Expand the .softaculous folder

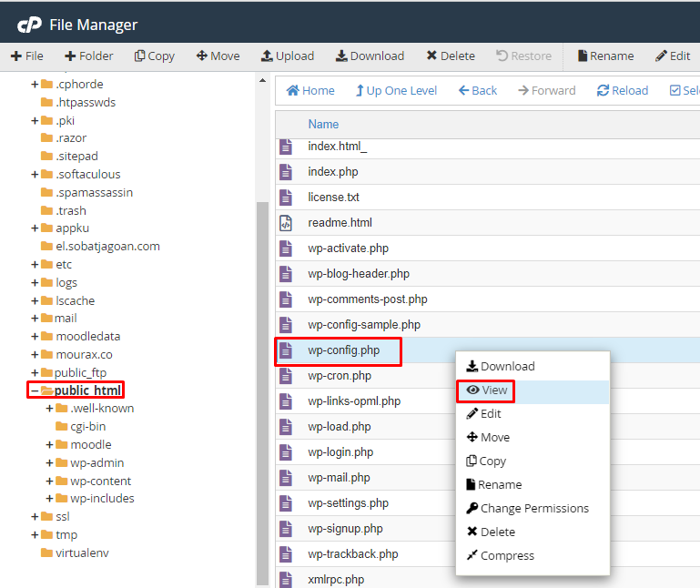(x=35, y=175)
